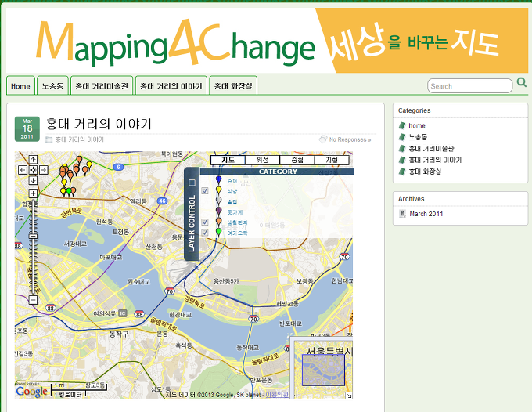Collapse the overview map with corner arrow
532x412 pixels.
pyautogui.click(x=348, y=396)
